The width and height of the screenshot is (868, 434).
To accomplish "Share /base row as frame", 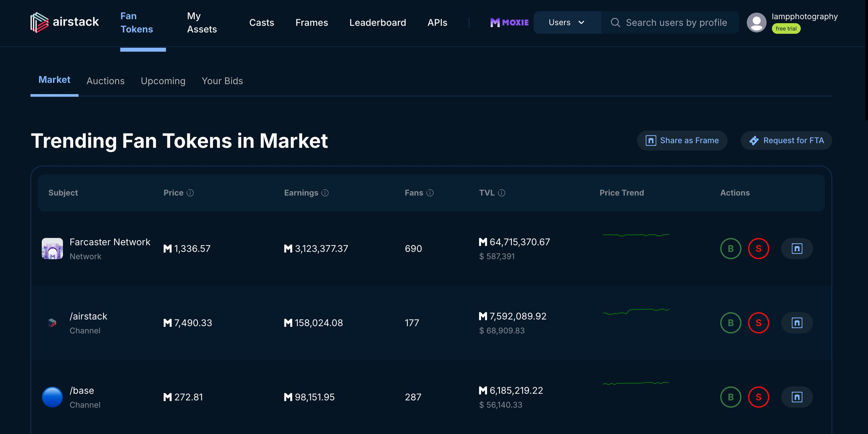I will click(x=797, y=397).
